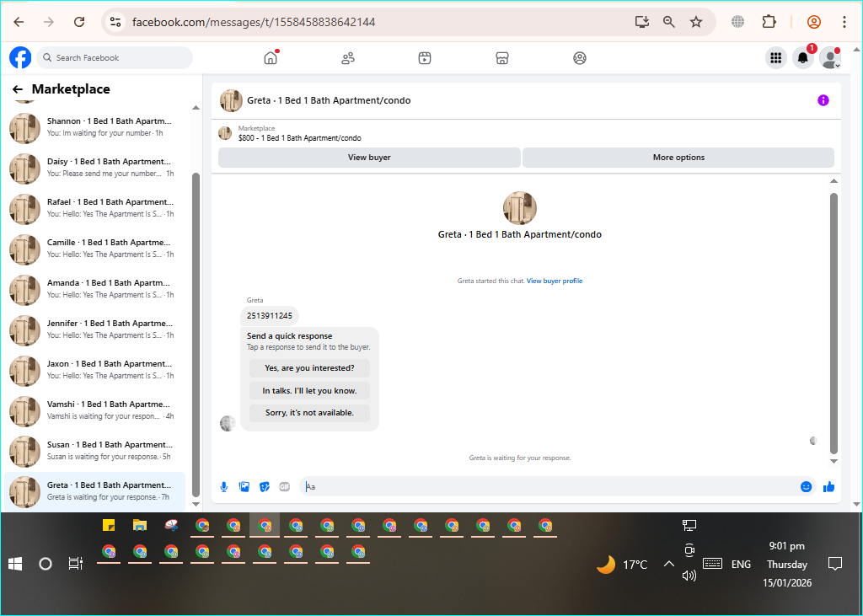Viewport: 863px width, 616px height.
Task: Open the View buyer profile link
Action: (x=555, y=281)
